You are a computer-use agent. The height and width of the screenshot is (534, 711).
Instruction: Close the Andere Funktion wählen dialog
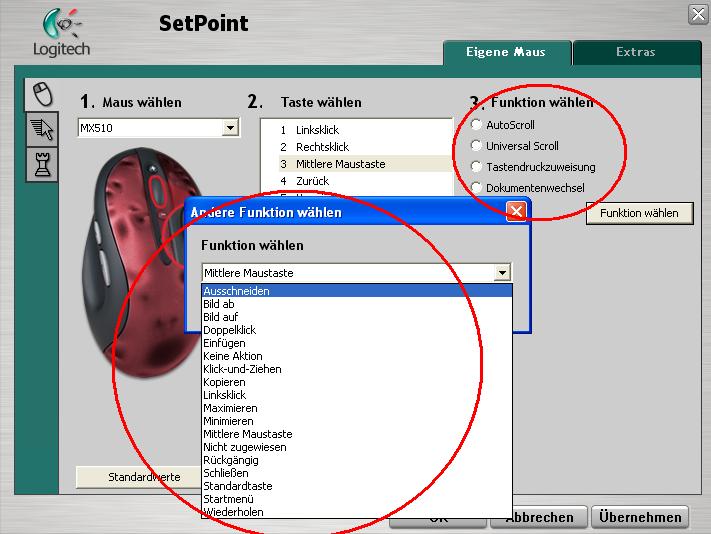point(516,211)
